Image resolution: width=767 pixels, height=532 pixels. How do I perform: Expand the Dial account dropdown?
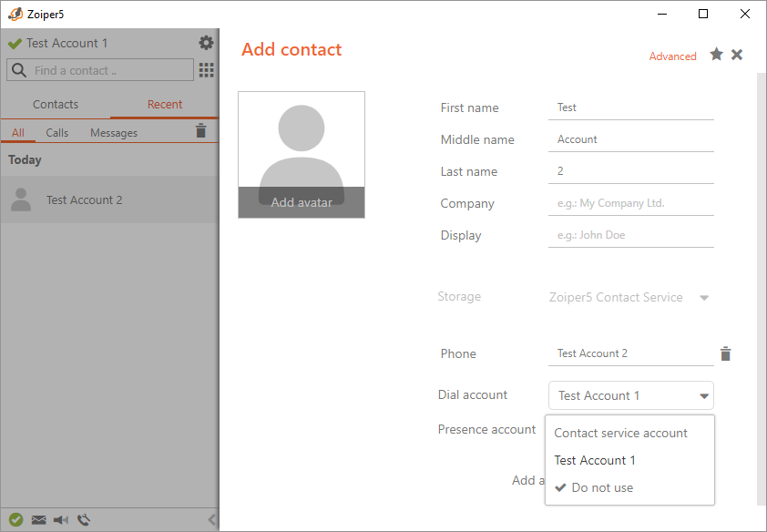(x=703, y=396)
